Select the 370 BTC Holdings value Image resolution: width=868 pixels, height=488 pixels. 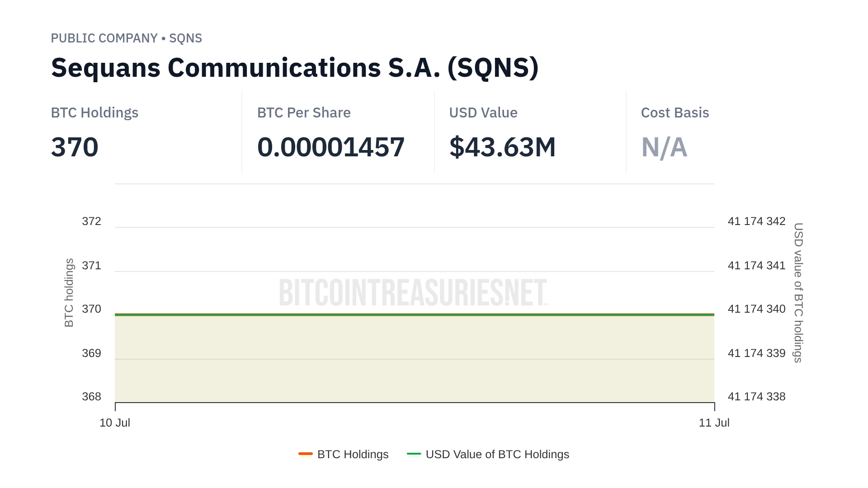75,147
